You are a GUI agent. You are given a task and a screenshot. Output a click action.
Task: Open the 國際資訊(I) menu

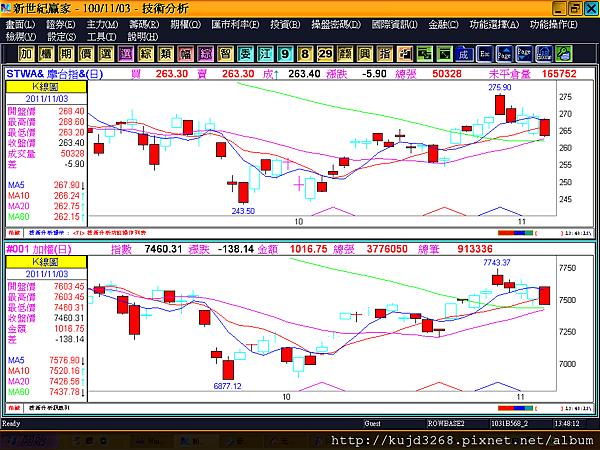pyautogui.click(x=395, y=24)
